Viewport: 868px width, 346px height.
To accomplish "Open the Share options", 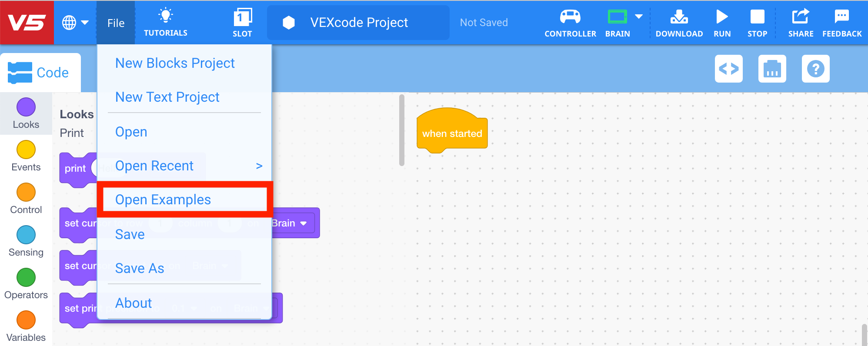I will pos(801,22).
